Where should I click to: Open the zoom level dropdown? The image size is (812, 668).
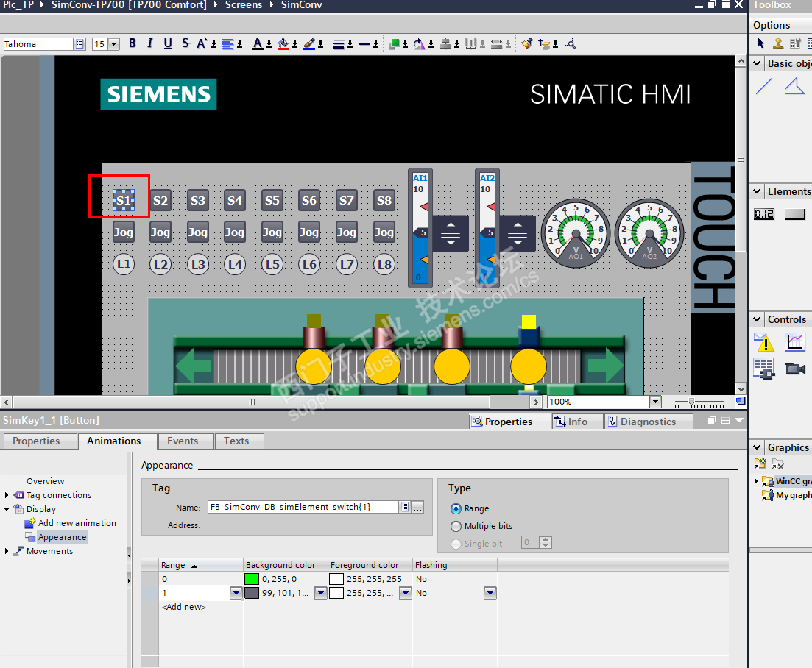coord(655,402)
